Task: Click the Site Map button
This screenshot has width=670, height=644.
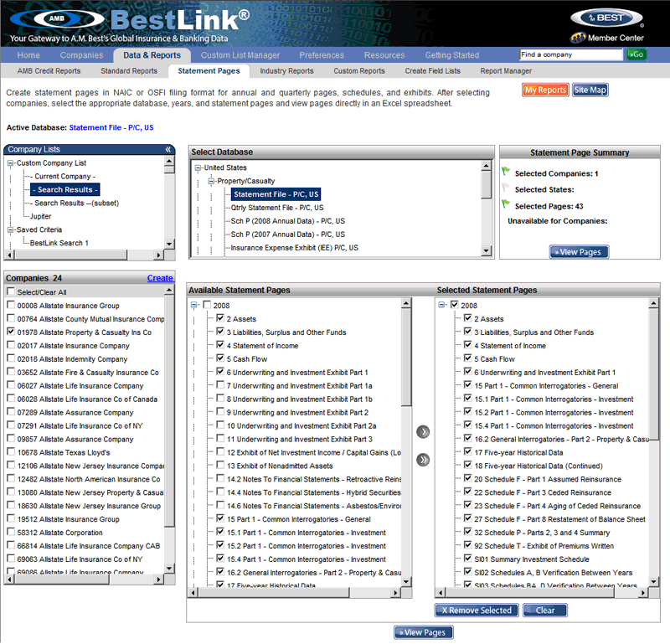Action: click(x=590, y=90)
